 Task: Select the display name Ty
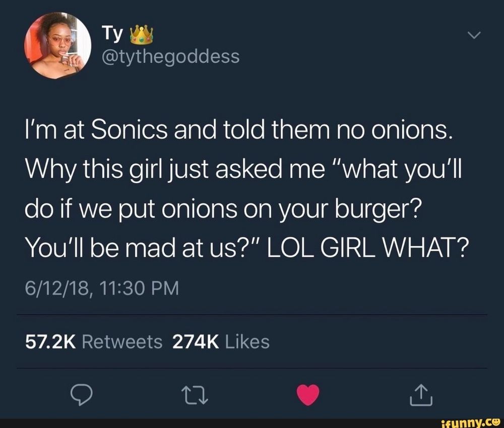pyautogui.click(x=112, y=34)
